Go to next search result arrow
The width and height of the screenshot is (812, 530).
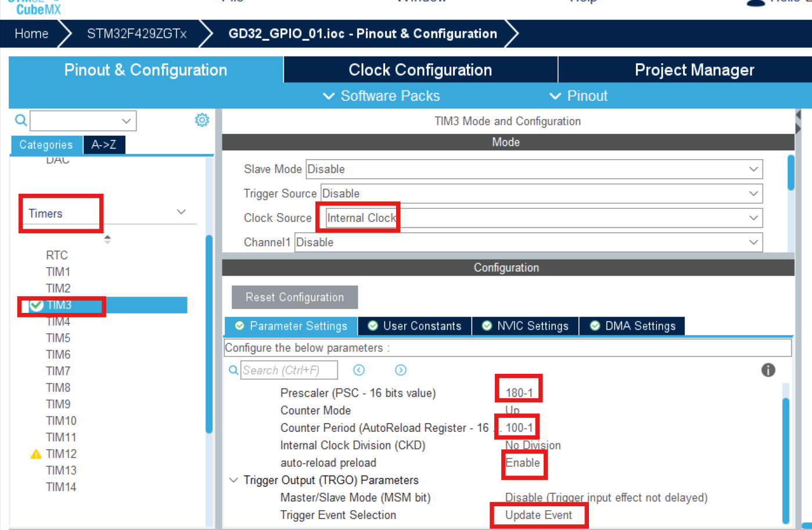[401, 370]
